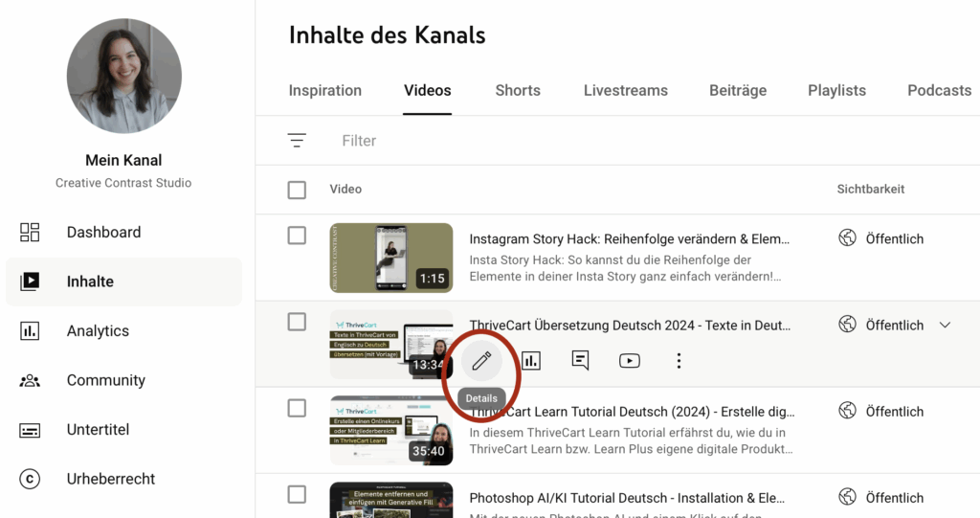The height and width of the screenshot is (518, 980).
Task: Open the Podcasts tab
Action: tap(940, 91)
